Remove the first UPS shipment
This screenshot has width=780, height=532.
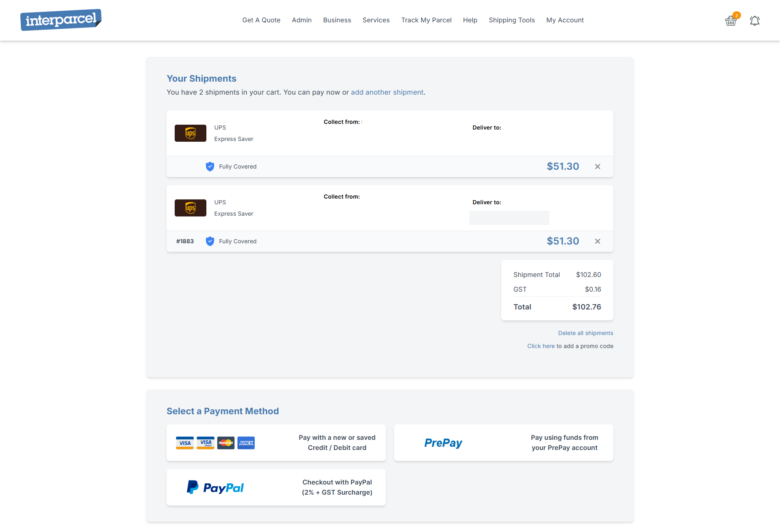[598, 167]
